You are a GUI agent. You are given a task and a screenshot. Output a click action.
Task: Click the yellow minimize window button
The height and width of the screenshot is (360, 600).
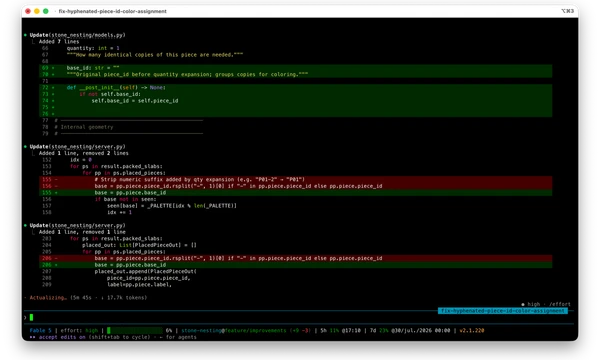[x=37, y=11]
